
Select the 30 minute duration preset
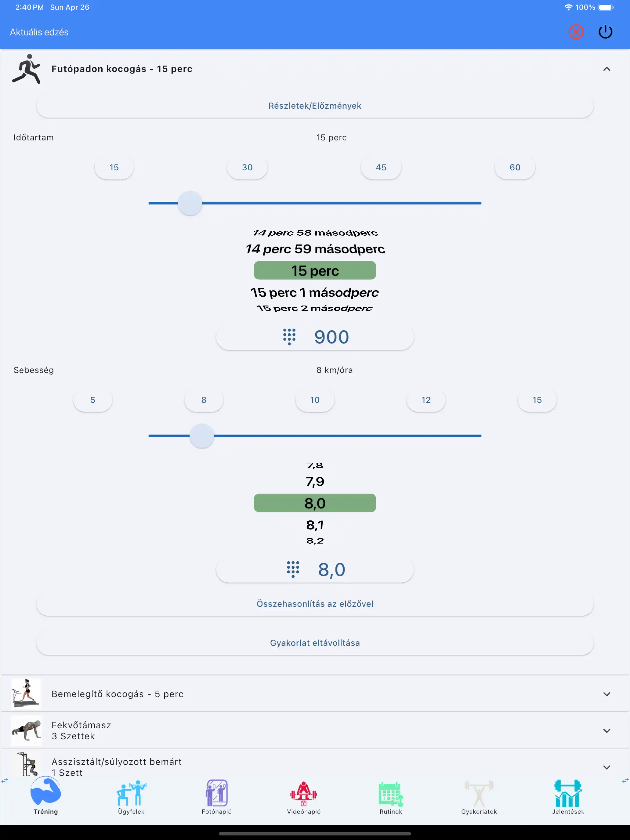[x=247, y=168]
